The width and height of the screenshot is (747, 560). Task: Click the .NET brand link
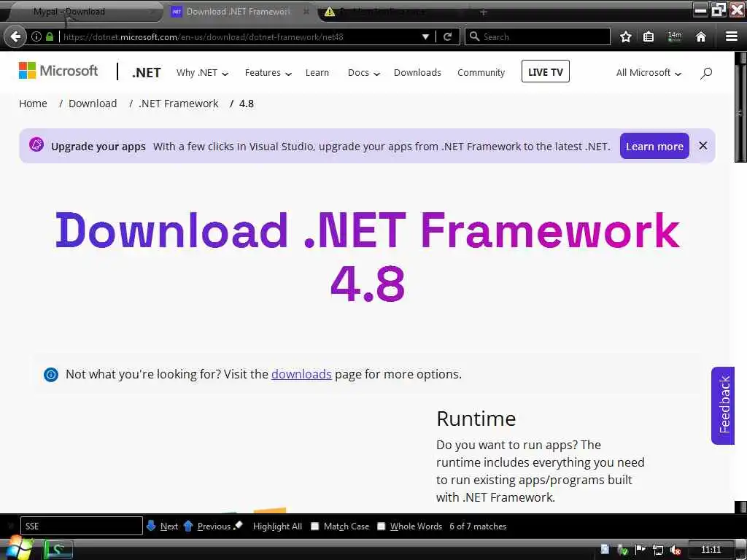click(x=146, y=73)
